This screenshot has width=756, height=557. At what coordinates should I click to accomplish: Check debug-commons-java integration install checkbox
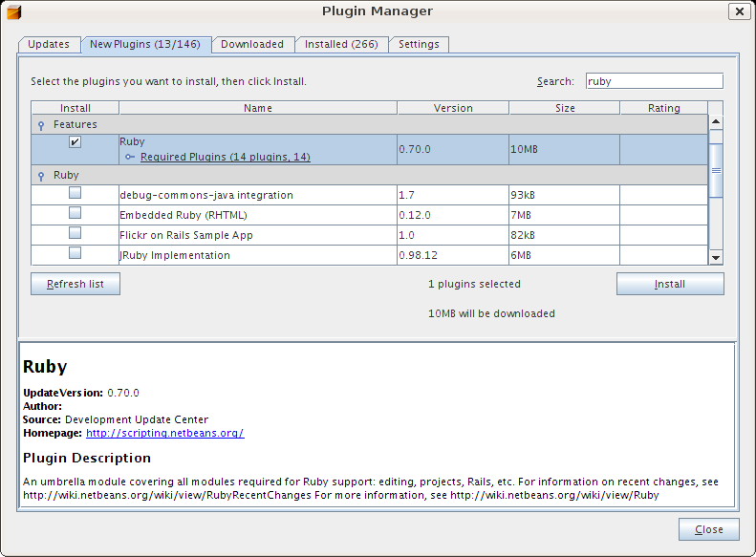tap(75, 193)
